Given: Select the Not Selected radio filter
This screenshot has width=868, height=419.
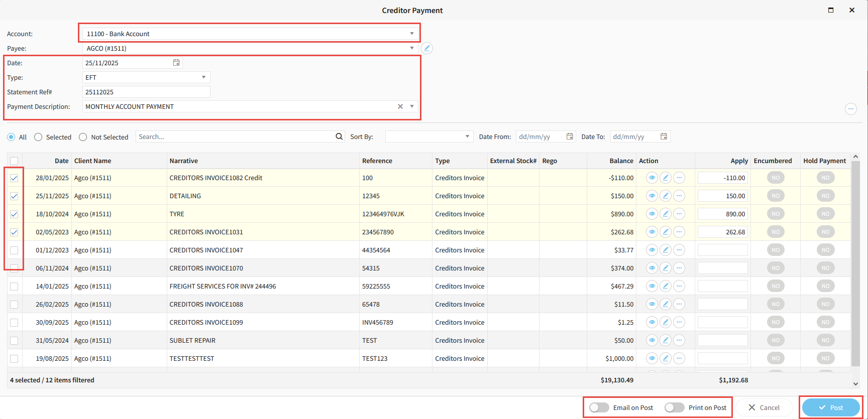Looking at the screenshot, I should (x=83, y=137).
